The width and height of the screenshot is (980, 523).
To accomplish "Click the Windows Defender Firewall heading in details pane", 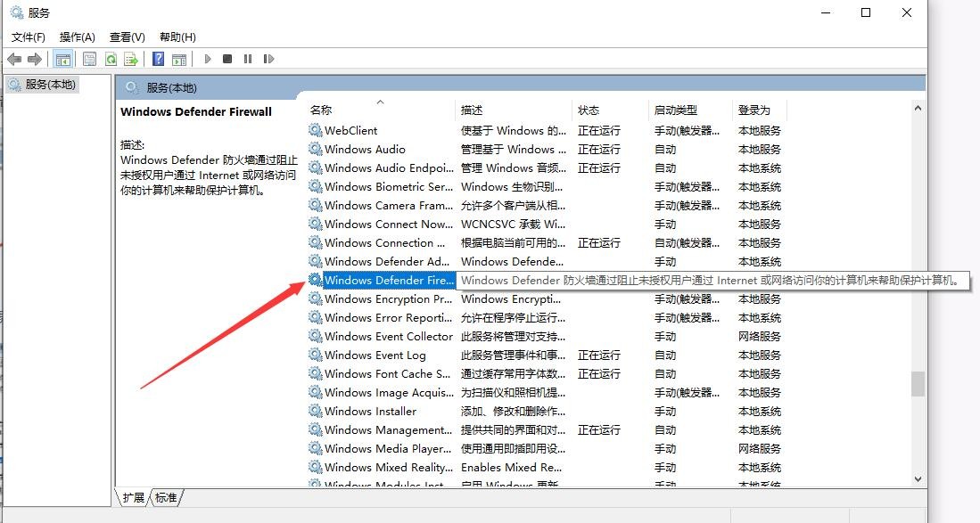I will 196,111.
